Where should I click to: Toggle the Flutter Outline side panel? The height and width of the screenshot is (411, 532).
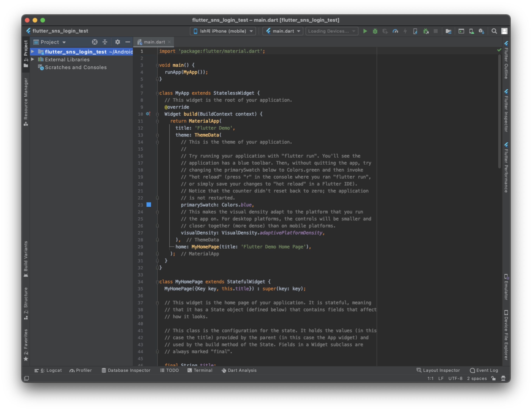506,61
